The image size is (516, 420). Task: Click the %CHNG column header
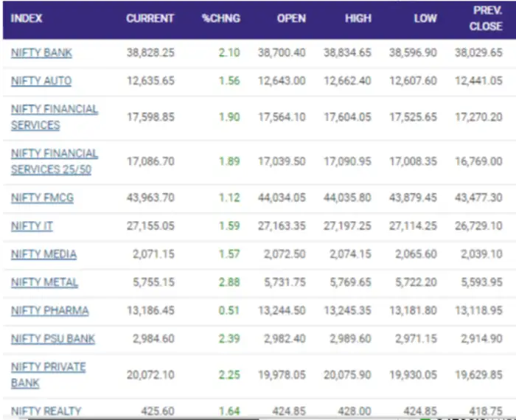221,18
